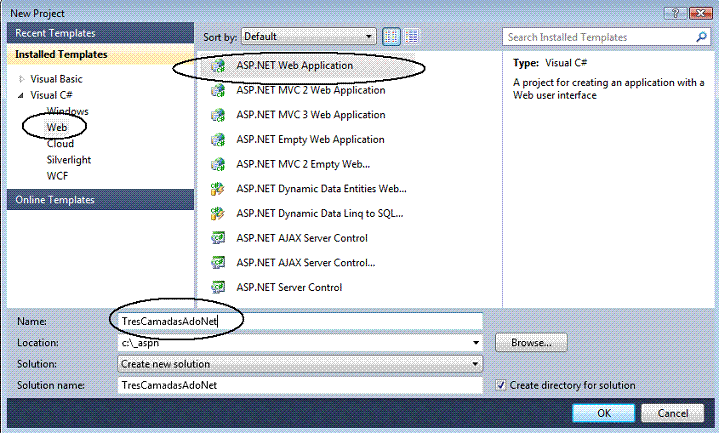Image resolution: width=719 pixels, height=433 pixels.
Task: Click the Dynamic Data Entities Web icon
Action: click(218, 189)
